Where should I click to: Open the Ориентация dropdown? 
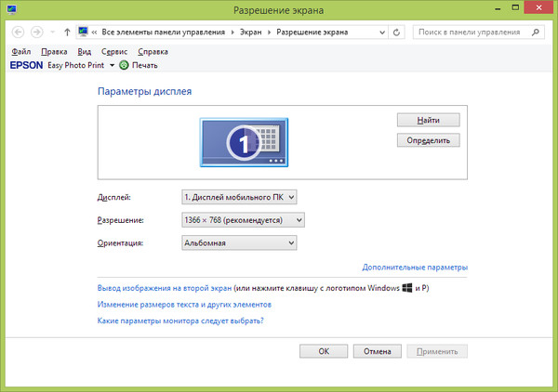(239, 243)
